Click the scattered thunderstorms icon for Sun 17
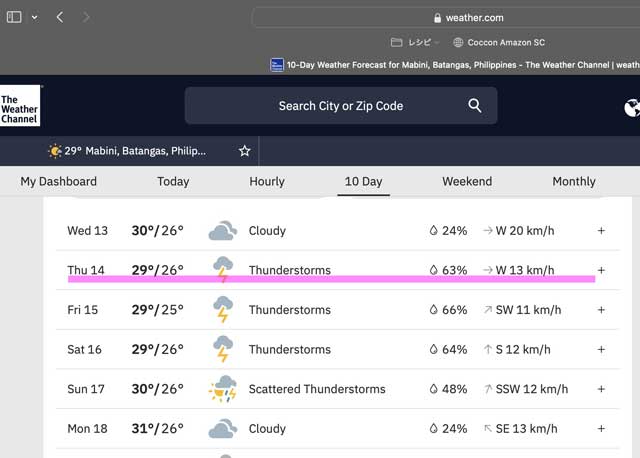Viewport: 640px width, 458px height. tap(222, 389)
